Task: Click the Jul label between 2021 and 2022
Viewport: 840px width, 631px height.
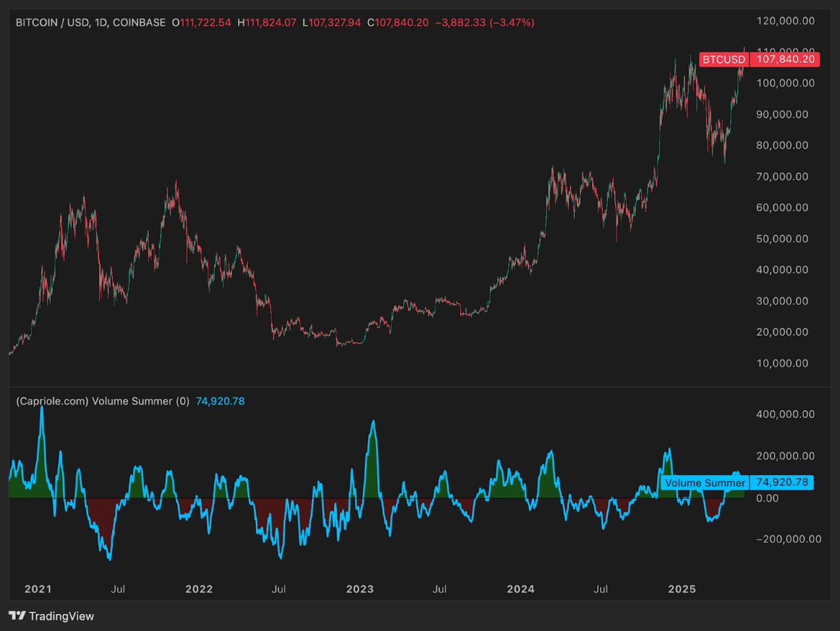Action: tap(118, 589)
